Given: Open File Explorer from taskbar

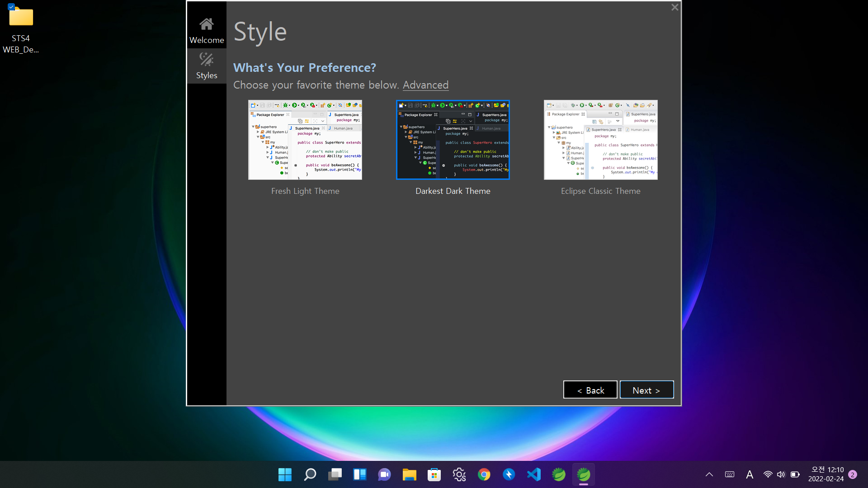Looking at the screenshot, I should [409, 474].
